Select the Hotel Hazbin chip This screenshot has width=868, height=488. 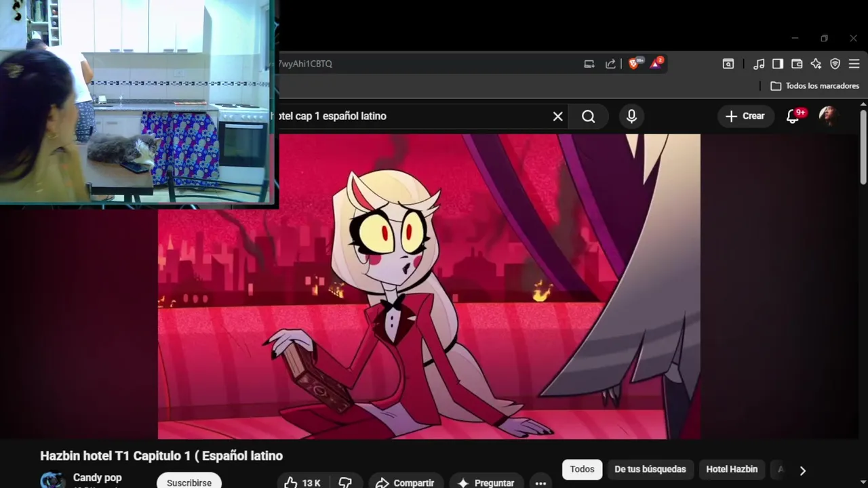click(x=732, y=469)
